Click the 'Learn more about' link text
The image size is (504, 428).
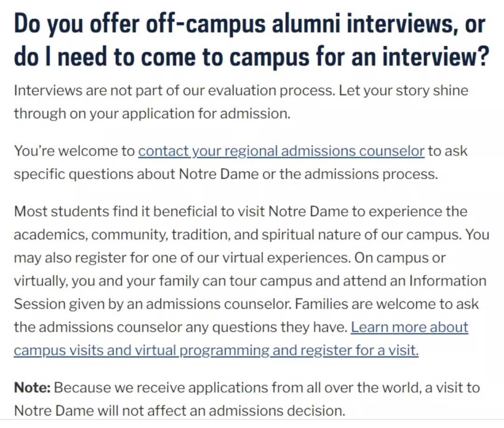coord(410,327)
